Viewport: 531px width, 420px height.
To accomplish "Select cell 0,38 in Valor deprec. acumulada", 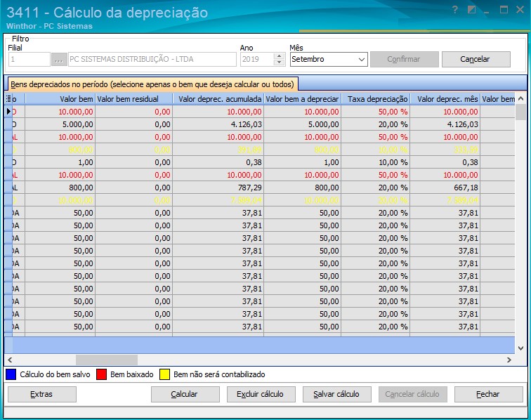I will pos(218,162).
